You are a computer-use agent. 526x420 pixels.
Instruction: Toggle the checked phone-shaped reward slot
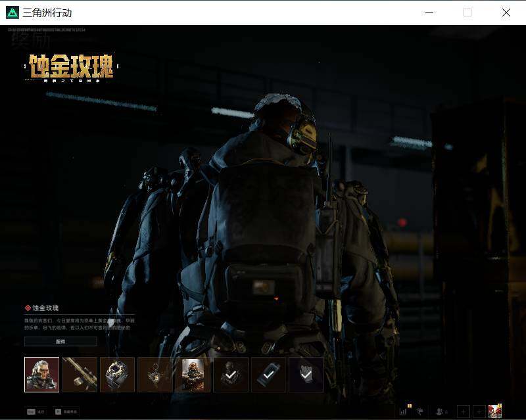click(x=268, y=375)
